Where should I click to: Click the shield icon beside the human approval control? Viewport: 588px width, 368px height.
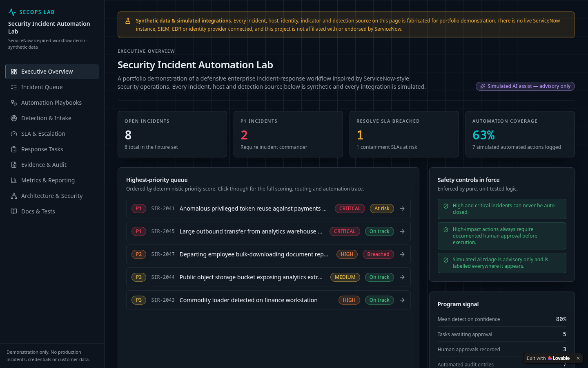446,230
